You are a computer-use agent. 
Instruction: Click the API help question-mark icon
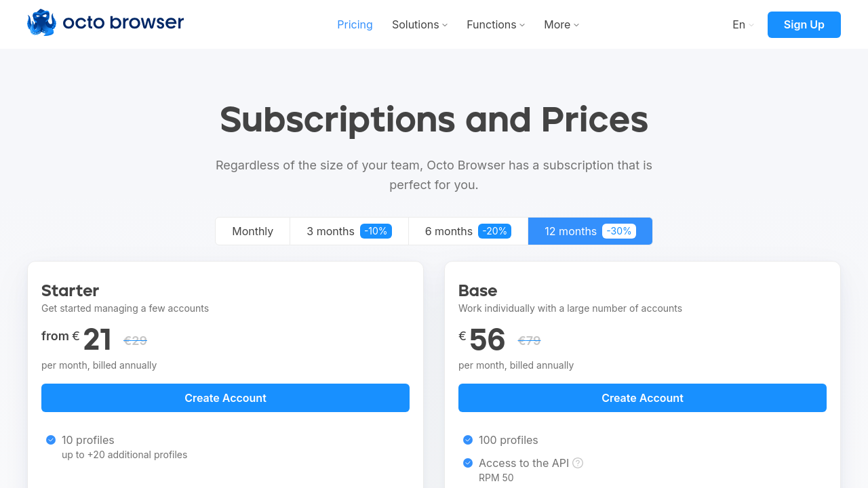click(578, 463)
